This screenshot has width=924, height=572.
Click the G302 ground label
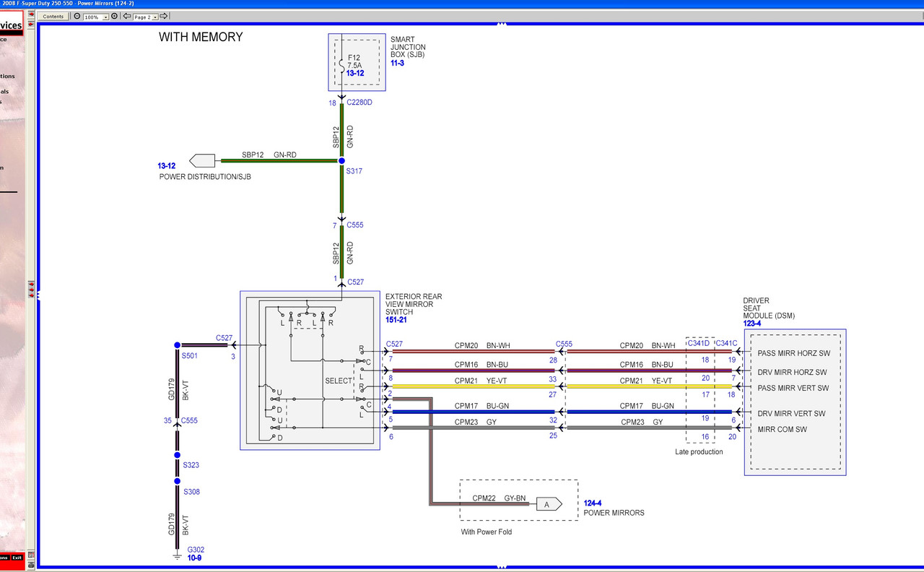tap(196, 550)
